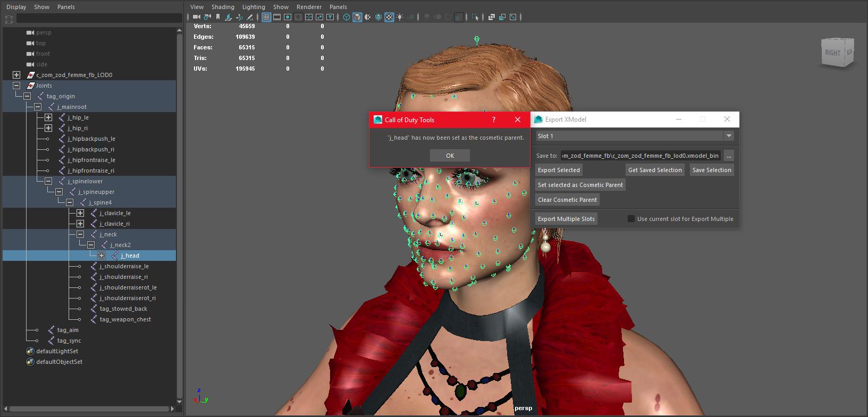Click the RIGHT face of the view cube
868x417 pixels.
(832, 53)
